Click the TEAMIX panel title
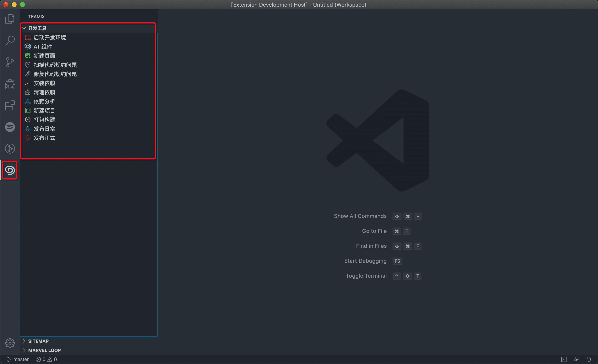Screen dimensions: 598x364 36,17
